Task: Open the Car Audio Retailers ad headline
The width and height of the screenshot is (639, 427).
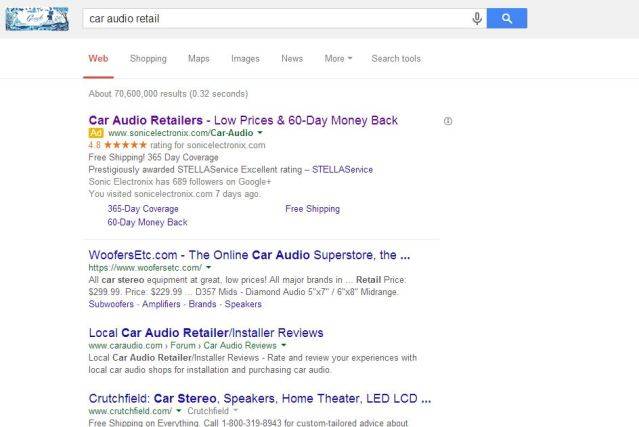Action: [243, 120]
